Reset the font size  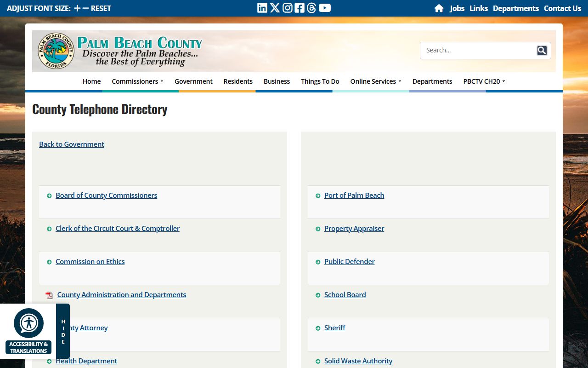(101, 8)
